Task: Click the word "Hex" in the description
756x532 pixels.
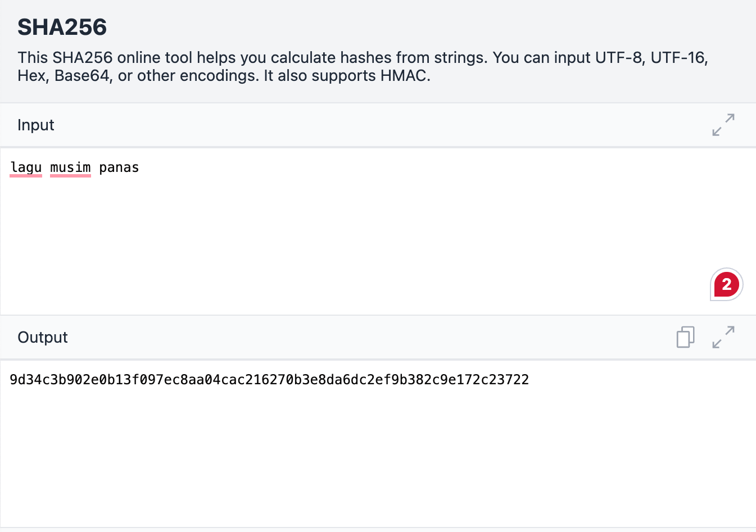Action: [31, 76]
